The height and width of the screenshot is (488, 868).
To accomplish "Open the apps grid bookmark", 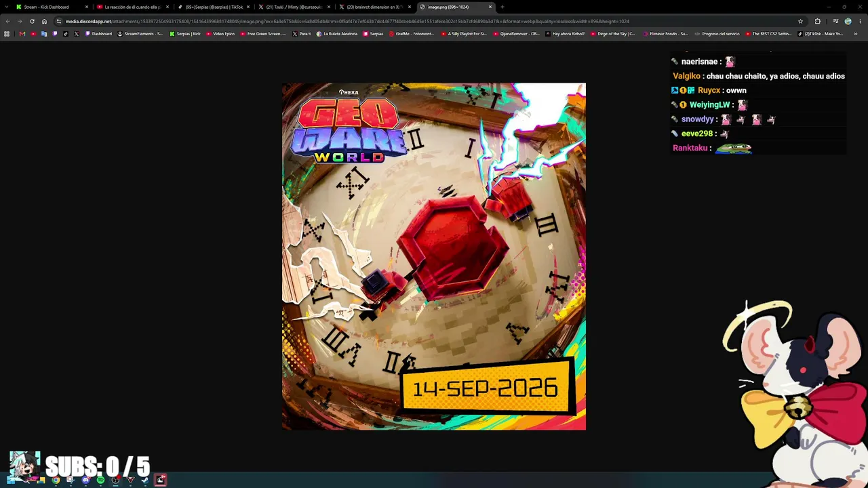I will [x=7, y=34].
